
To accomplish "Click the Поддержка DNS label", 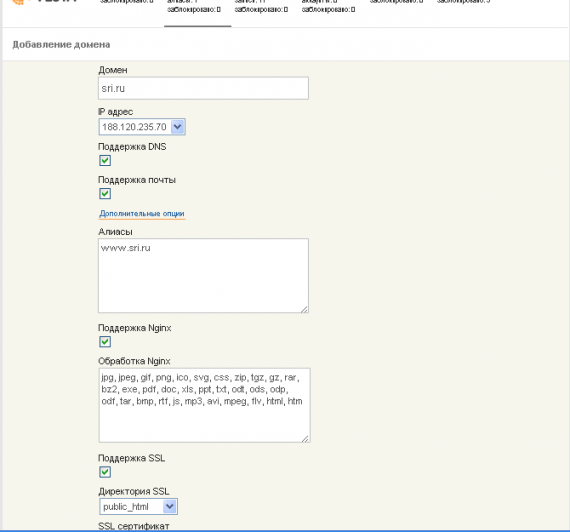I will click(x=132, y=147).
